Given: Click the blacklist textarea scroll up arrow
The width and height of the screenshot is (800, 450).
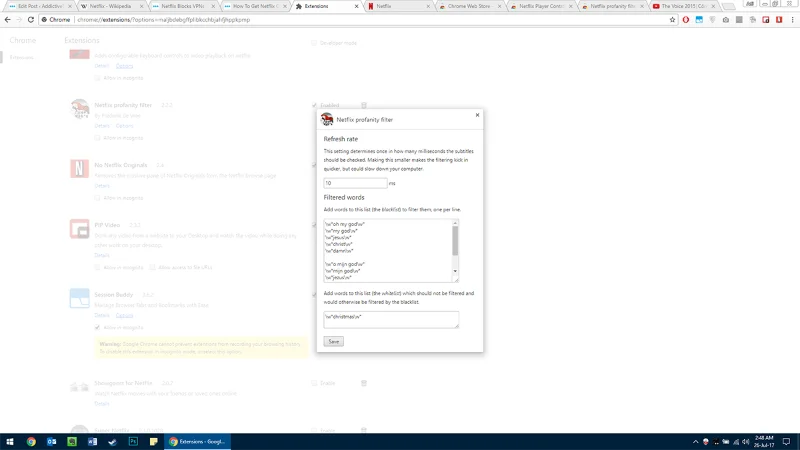Looking at the screenshot, I should pyautogui.click(x=455, y=222).
